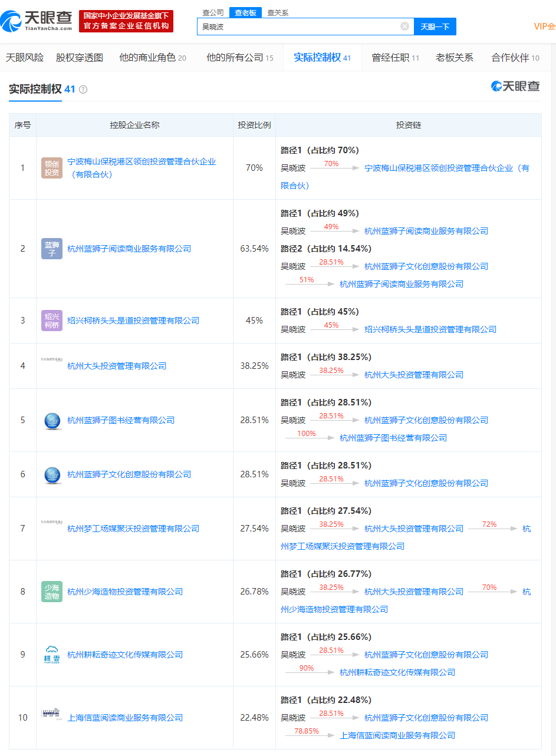Open 上海信蓝阅读商业服务有限公司 in the name column
Image resolution: width=556 pixels, height=756 pixels.
click(x=125, y=718)
